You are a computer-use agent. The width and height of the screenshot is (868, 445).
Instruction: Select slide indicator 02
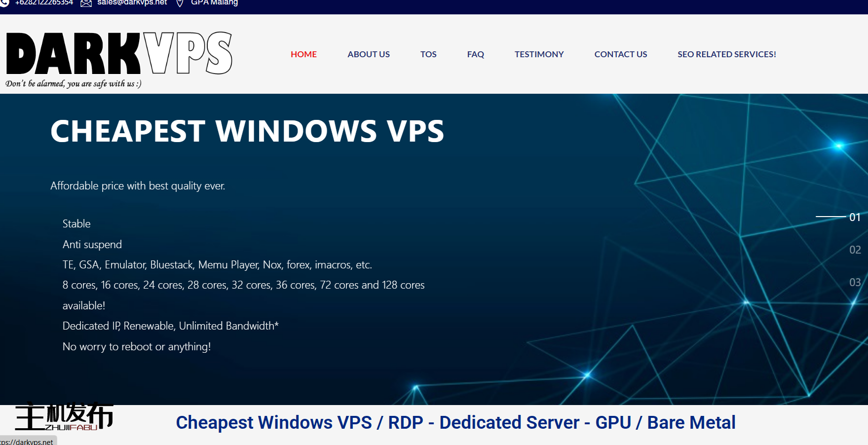coord(854,250)
